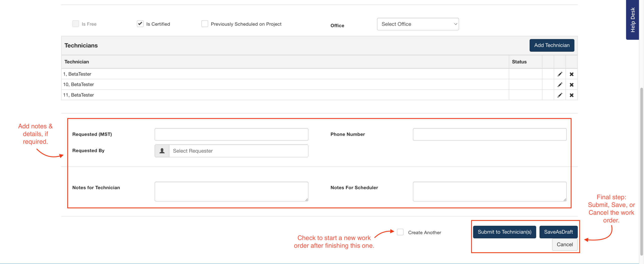Click the Add Technician button
The width and height of the screenshot is (644, 264).
[x=552, y=45]
